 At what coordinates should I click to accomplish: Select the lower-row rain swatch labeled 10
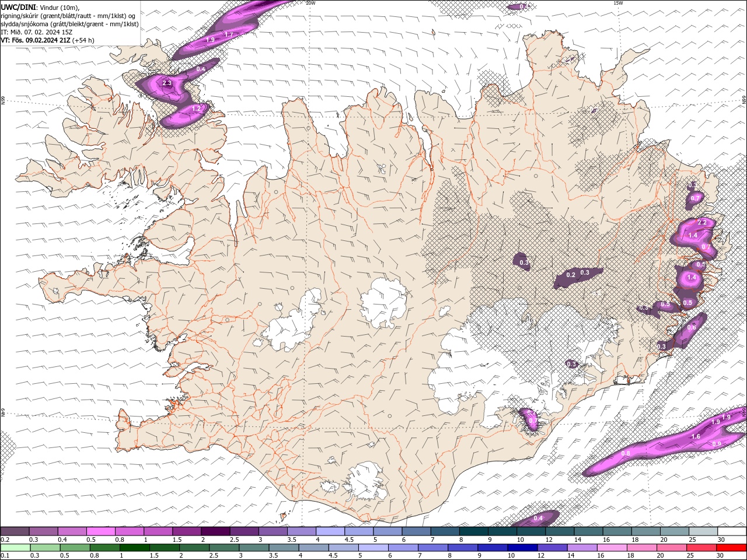(x=522, y=548)
